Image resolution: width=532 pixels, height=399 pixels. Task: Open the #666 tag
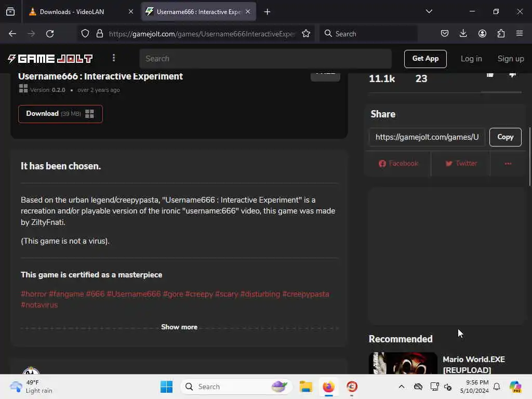[96, 294]
